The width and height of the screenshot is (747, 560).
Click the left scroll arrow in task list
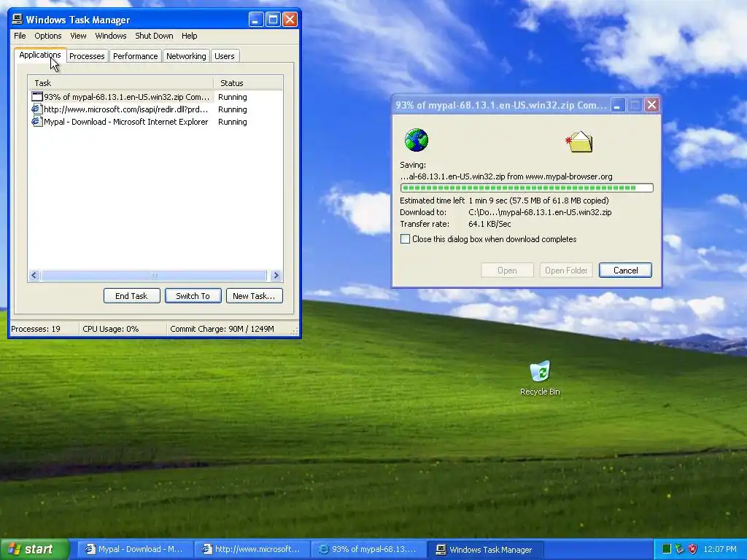pos(34,275)
